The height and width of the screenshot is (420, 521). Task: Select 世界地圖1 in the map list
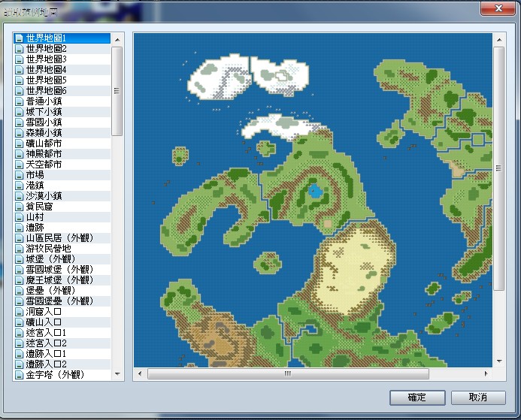(62, 38)
